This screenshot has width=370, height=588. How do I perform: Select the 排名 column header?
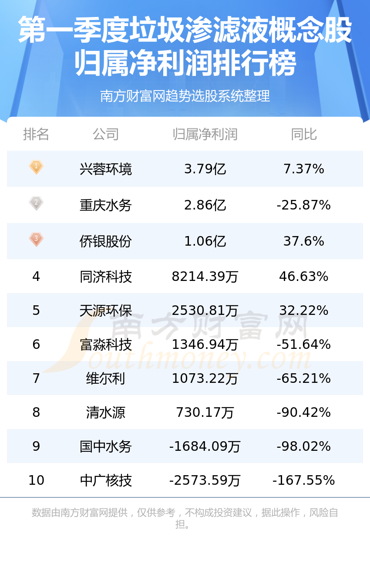[36, 134]
